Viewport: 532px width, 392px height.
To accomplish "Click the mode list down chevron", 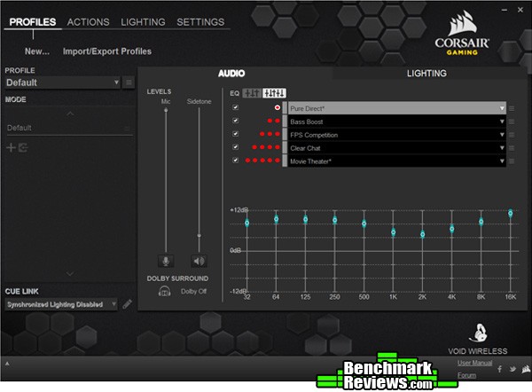I will [70, 273].
